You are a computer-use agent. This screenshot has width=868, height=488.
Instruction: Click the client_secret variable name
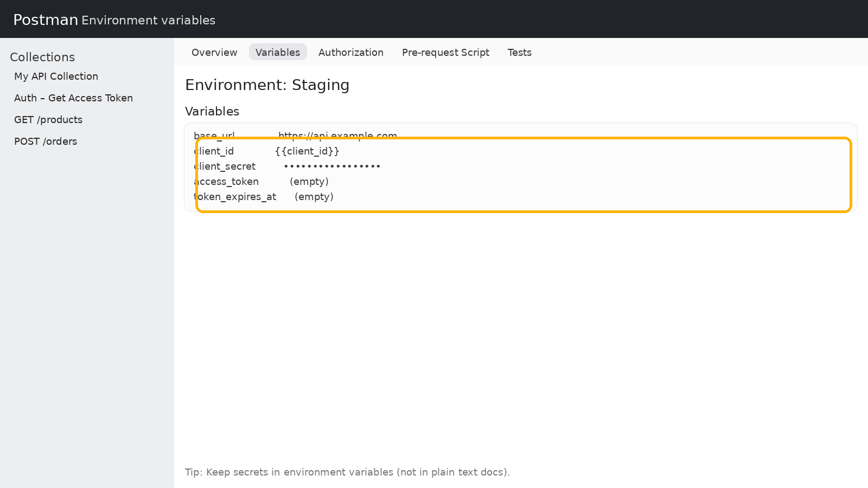(x=225, y=166)
